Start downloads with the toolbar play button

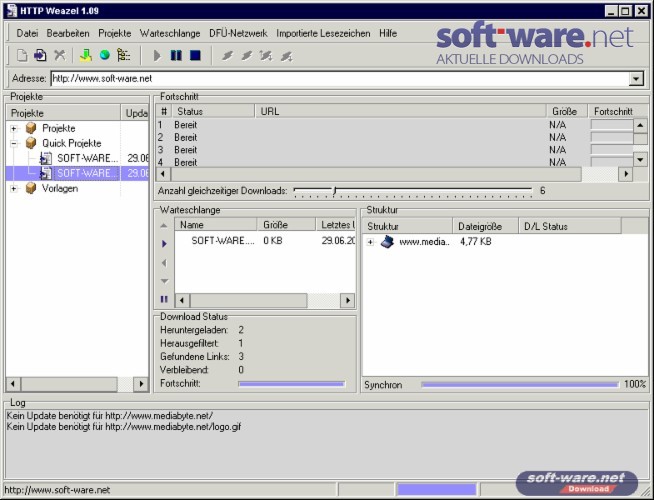[x=157, y=55]
